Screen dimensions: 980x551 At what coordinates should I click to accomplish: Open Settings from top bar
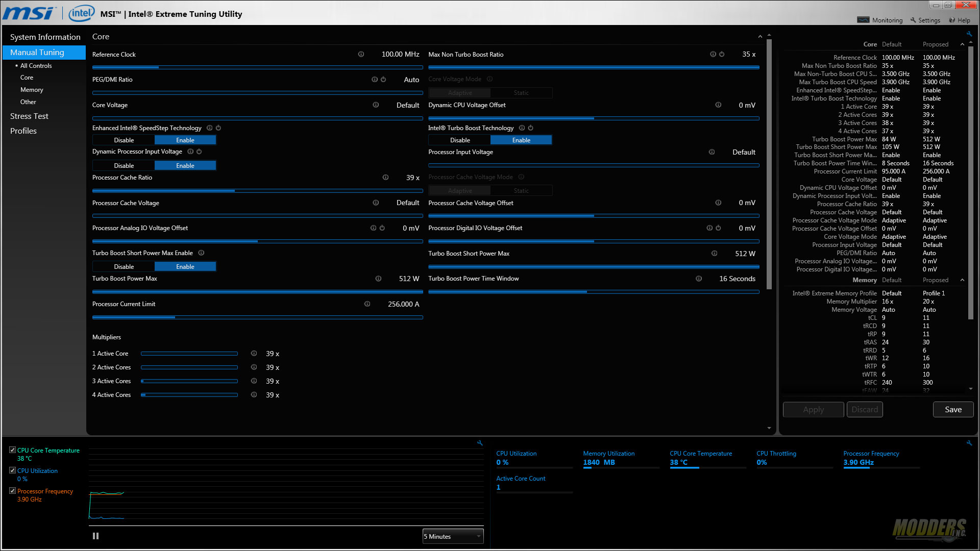tap(925, 20)
